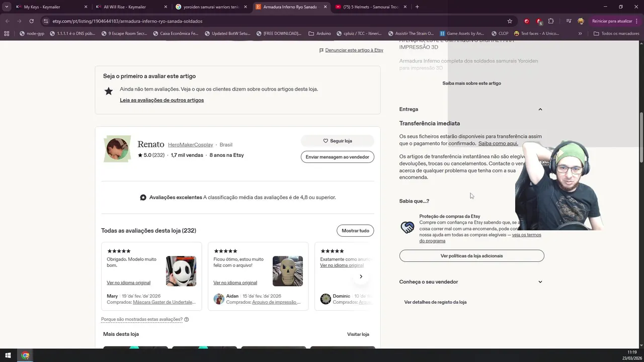Close the Armadura Inferno Ryo Sanada tab
Image resolution: width=644 pixels, height=362 pixels.
(x=325, y=7)
